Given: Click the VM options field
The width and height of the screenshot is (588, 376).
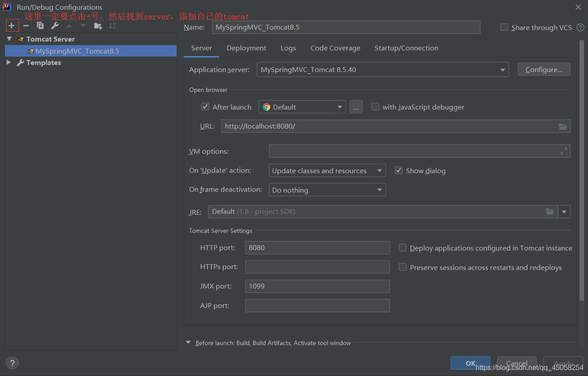Looking at the screenshot, I should pyautogui.click(x=419, y=151).
